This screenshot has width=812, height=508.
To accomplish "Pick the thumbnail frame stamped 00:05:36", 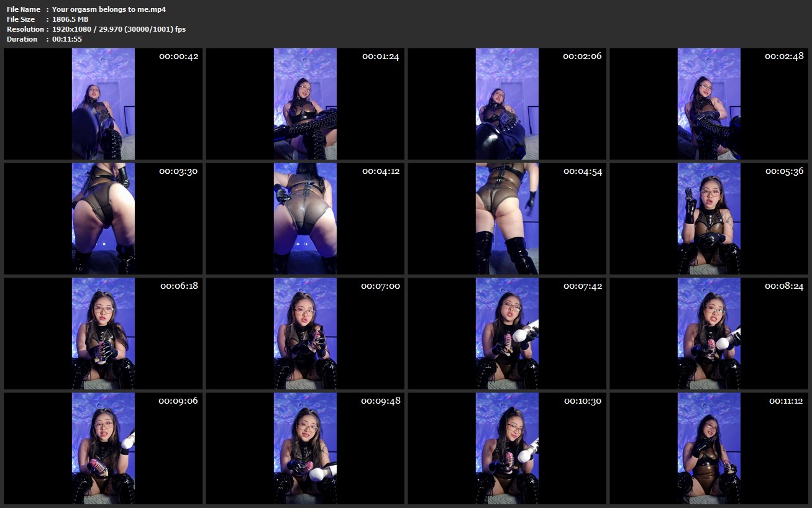I will 709,219.
